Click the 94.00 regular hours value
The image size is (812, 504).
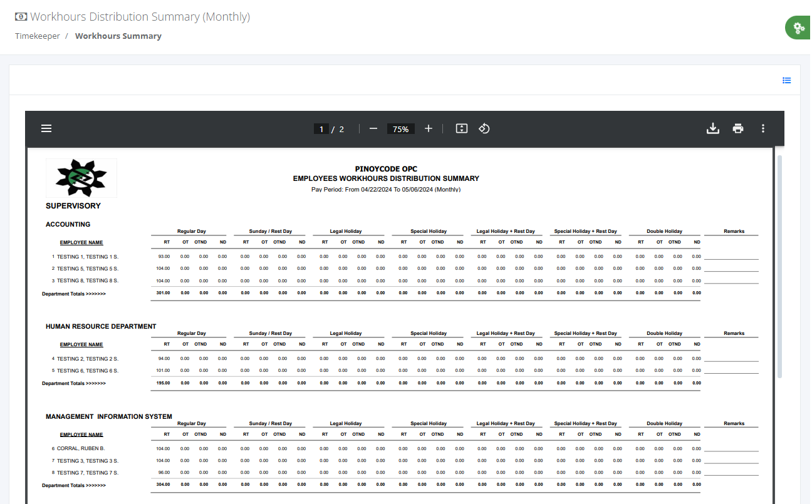[x=164, y=359]
